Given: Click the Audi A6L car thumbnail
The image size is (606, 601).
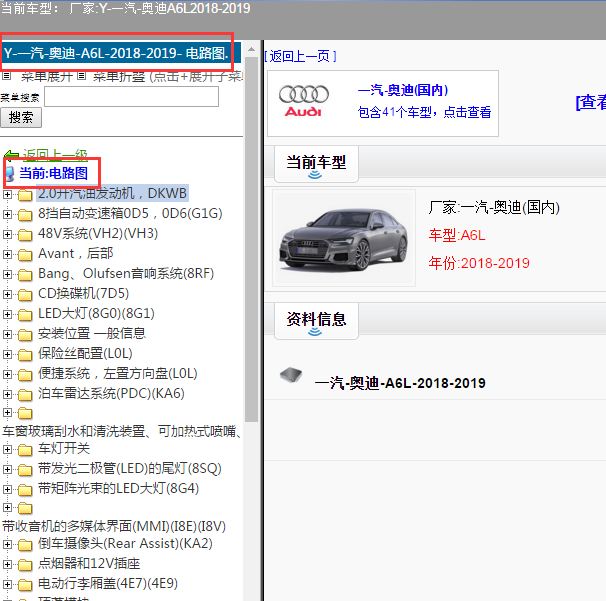Looking at the screenshot, I should coord(344,238).
